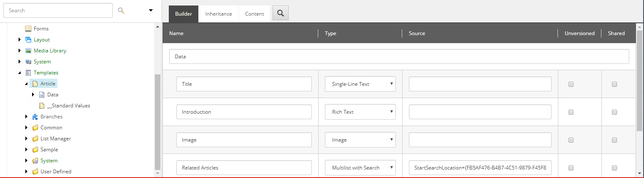Select the Media Library icon in tree
644x178 pixels.
click(x=28, y=51)
